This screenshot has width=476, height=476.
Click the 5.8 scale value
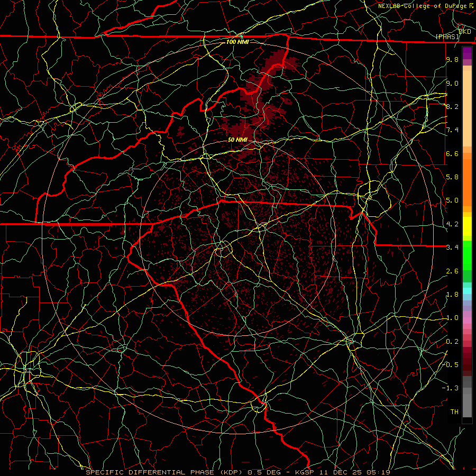tap(452, 177)
